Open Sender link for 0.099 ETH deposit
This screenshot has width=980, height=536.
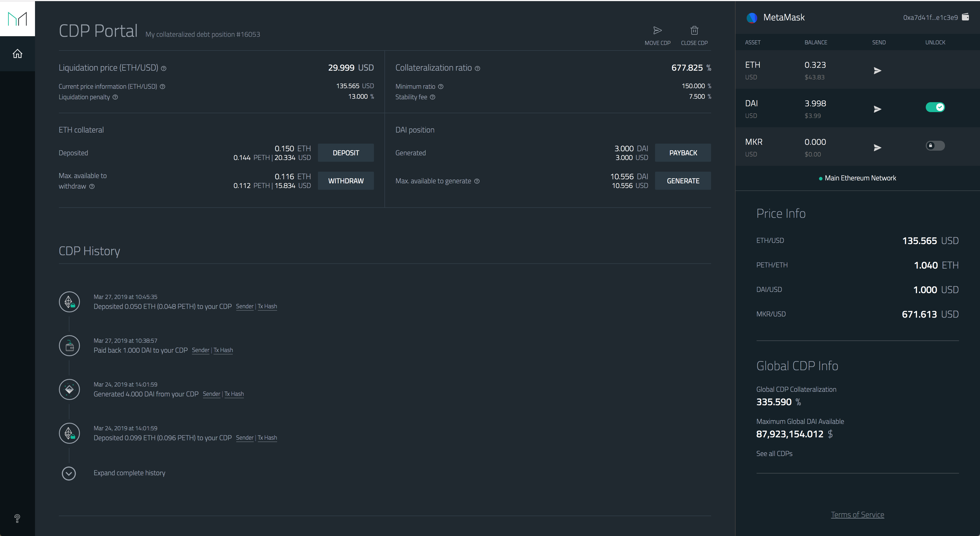pyautogui.click(x=245, y=438)
